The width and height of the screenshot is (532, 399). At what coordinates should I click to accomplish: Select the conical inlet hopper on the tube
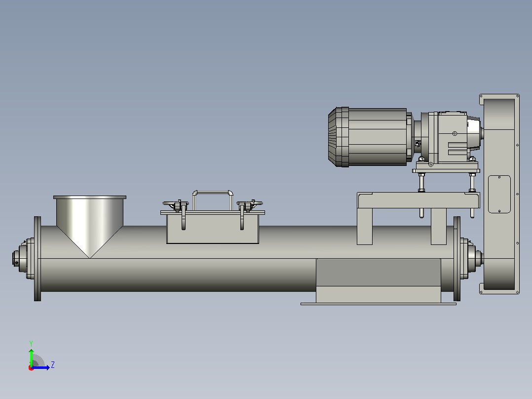90,226
